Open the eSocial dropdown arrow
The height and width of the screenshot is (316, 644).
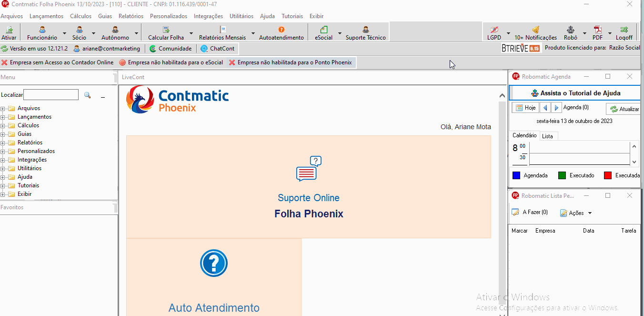tap(340, 33)
